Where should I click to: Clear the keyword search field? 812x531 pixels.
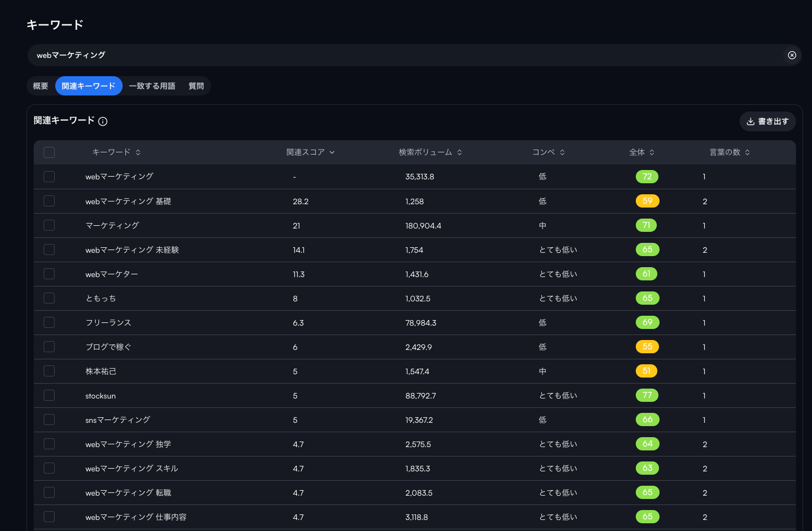pyautogui.click(x=792, y=55)
